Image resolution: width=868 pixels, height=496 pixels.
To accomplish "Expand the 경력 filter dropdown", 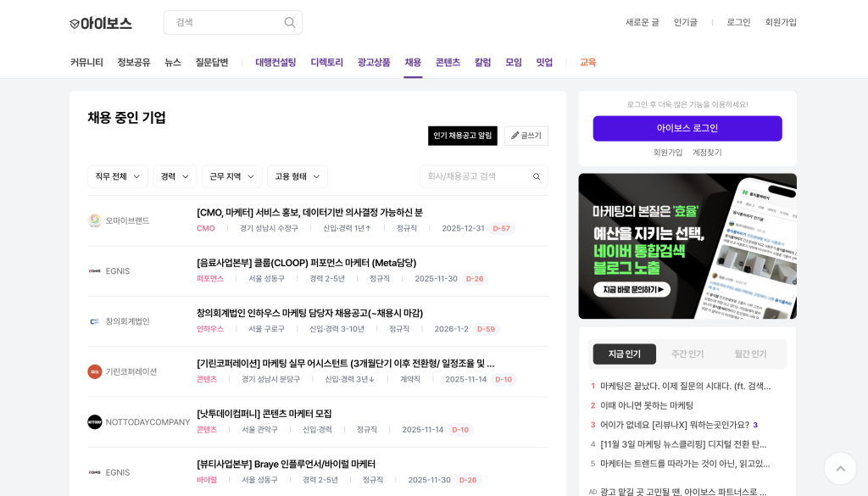I will coord(175,176).
